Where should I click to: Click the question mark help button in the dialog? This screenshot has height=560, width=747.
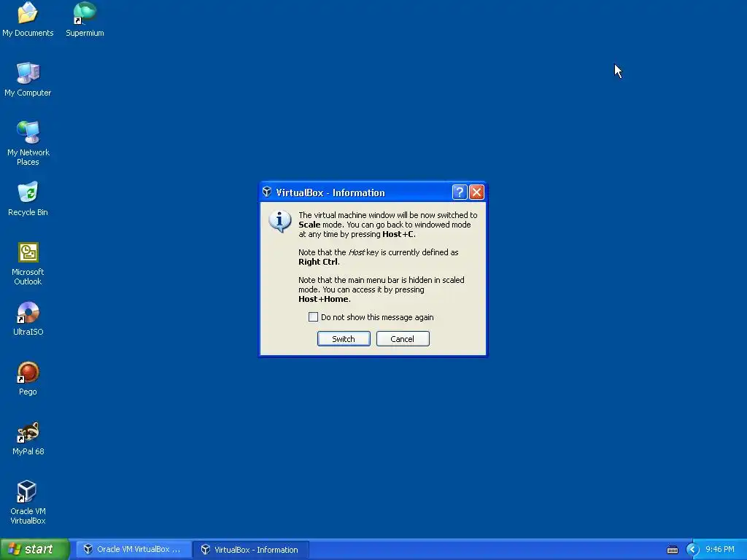pos(460,192)
